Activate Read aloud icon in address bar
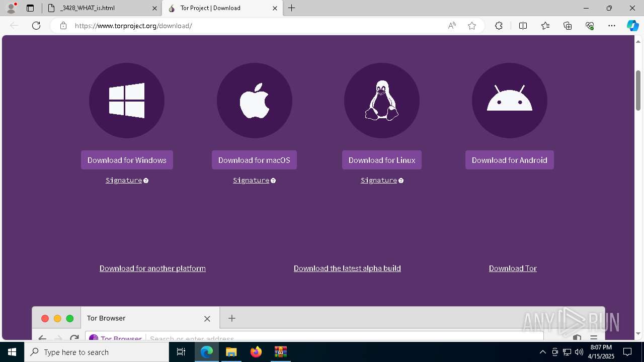The height and width of the screenshot is (362, 644). 452,26
